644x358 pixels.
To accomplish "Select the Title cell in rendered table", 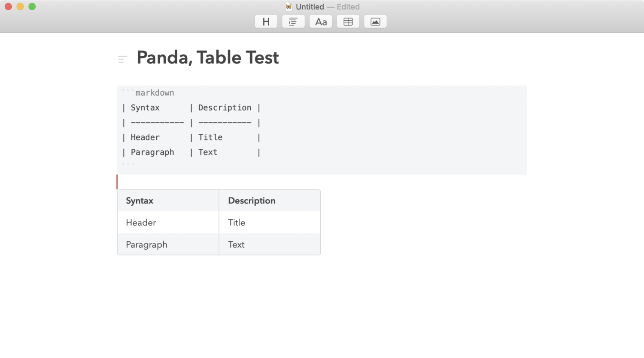I will [270, 223].
